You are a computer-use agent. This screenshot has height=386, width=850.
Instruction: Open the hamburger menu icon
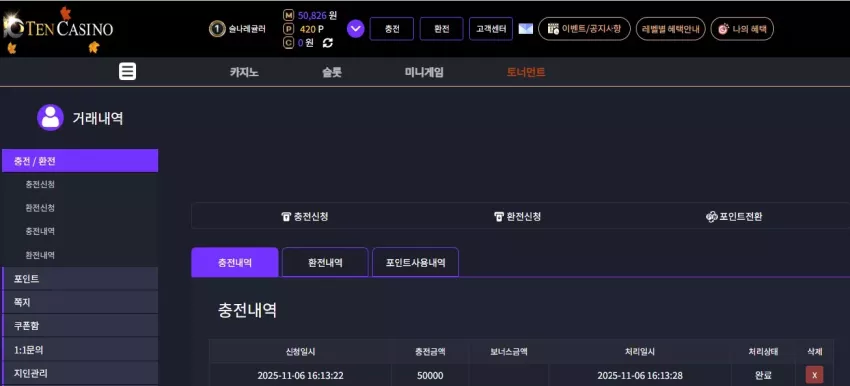coord(127,71)
